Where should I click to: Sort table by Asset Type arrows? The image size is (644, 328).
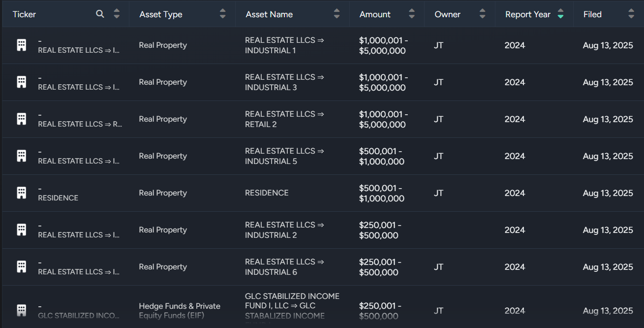coord(223,14)
